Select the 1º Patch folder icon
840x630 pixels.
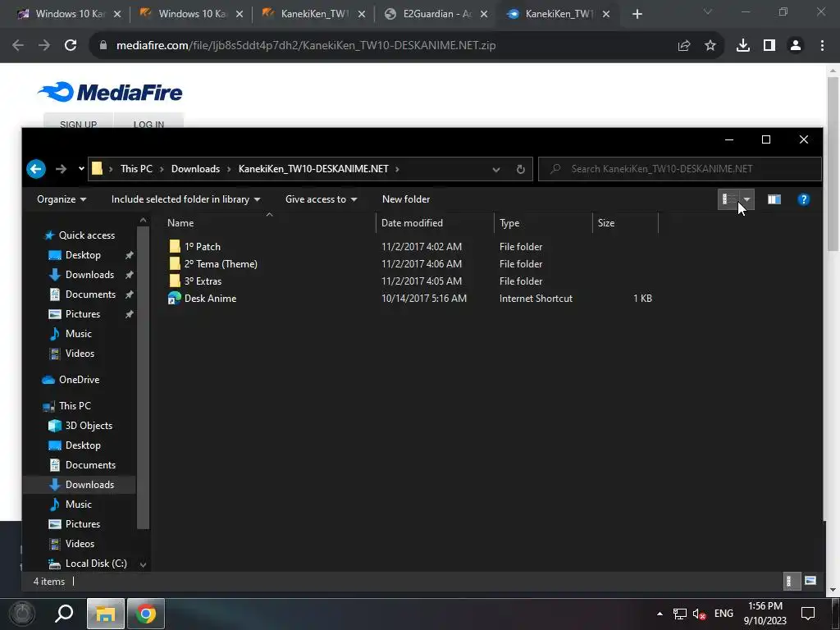(x=175, y=246)
